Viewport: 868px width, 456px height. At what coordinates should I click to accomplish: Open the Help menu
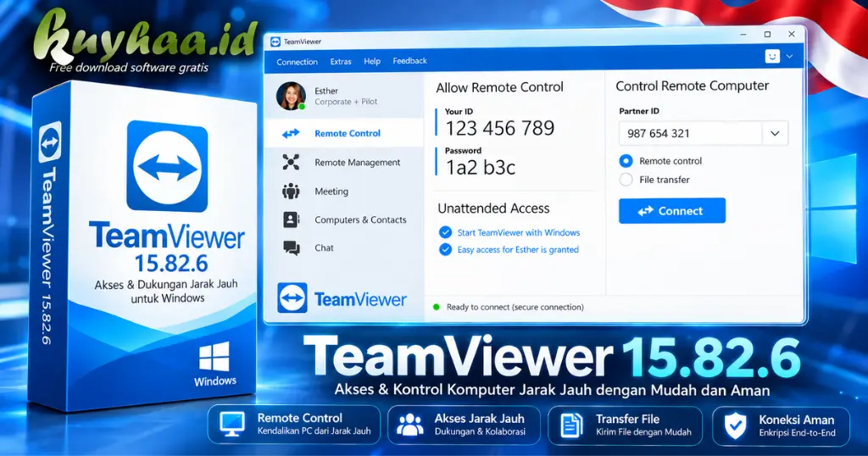(372, 61)
